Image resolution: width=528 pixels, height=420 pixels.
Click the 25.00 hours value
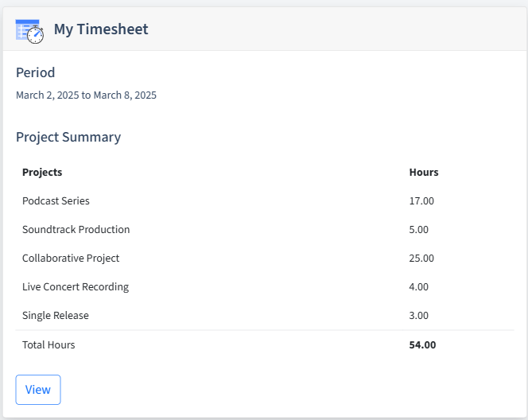pyautogui.click(x=421, y=258)
